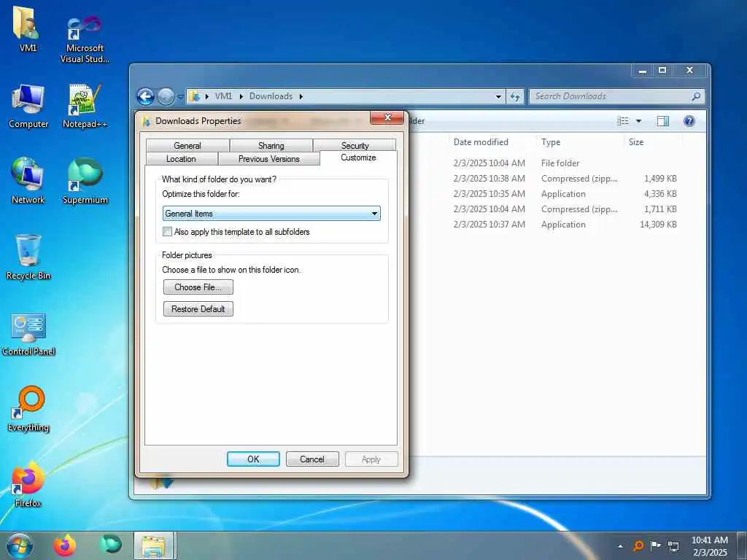Minimize the Explorer Downloads window
Viewport: 747px width, 560px height.
coord(643,71)
